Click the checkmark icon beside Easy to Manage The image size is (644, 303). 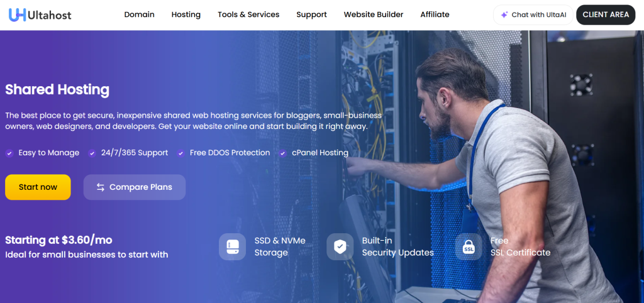click(9, 153)
